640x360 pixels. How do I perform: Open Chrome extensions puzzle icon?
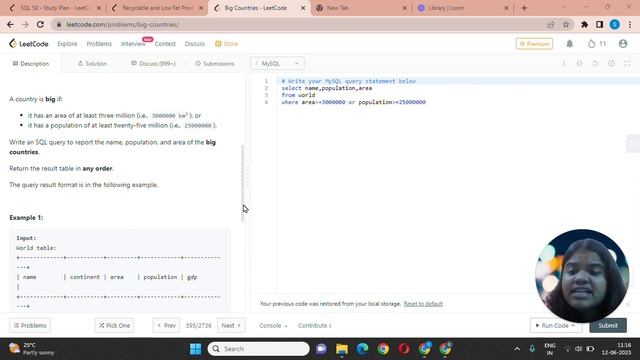pos(584,24)
